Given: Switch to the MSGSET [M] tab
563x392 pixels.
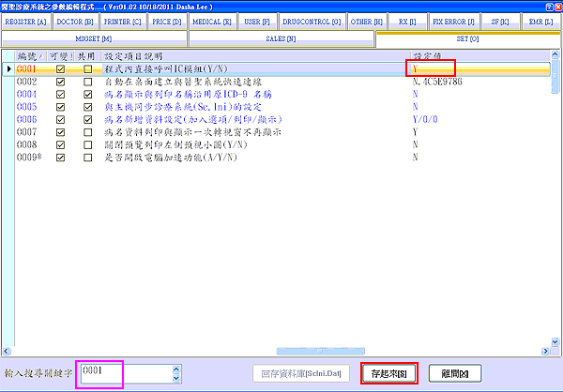Looking at the screenshot, I should (94, 38).
